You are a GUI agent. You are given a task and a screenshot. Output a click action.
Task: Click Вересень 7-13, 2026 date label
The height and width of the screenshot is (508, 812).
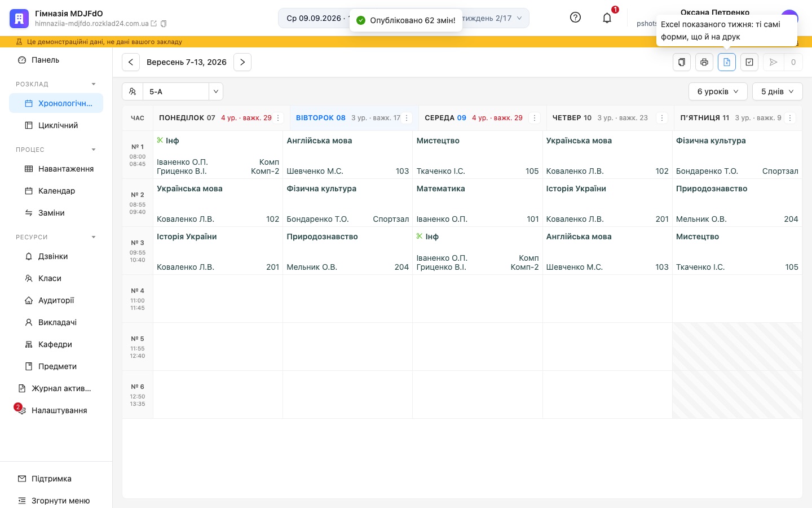[187, 62]
